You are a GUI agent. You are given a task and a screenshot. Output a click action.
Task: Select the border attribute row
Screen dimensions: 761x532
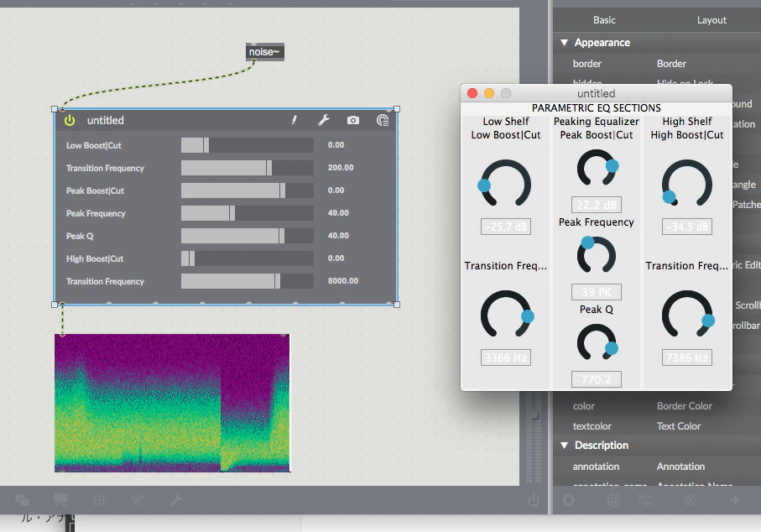(657, 64)
